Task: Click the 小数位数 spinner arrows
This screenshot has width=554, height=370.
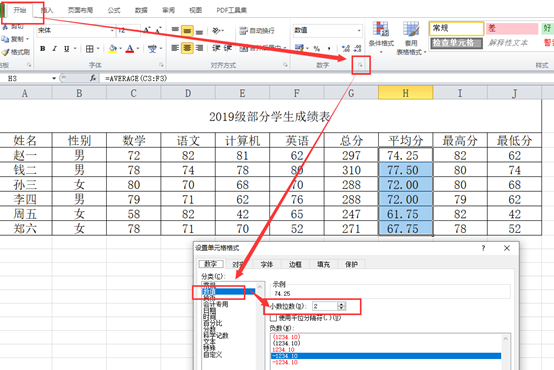Action: click(341, 306)
